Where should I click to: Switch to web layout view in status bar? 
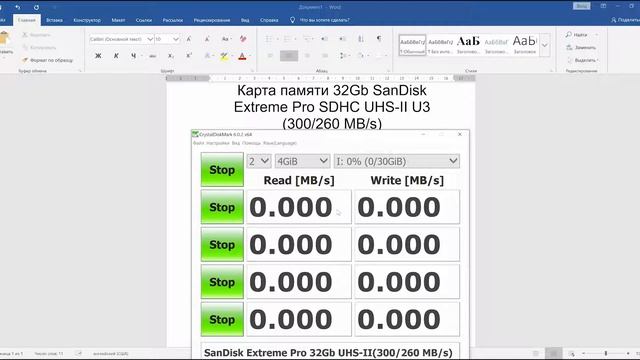click(571, 353)
